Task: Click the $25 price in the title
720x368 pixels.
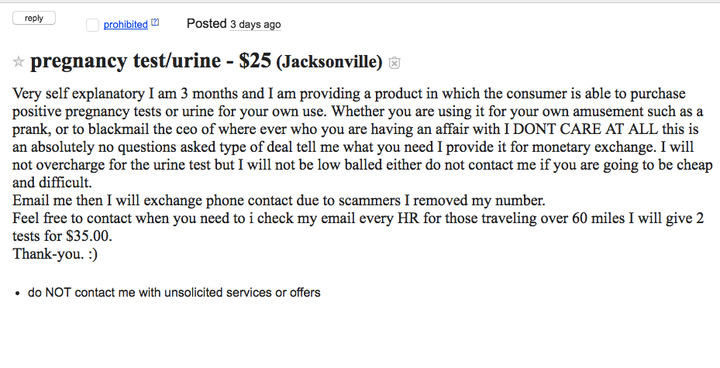Action: [255, 61]
